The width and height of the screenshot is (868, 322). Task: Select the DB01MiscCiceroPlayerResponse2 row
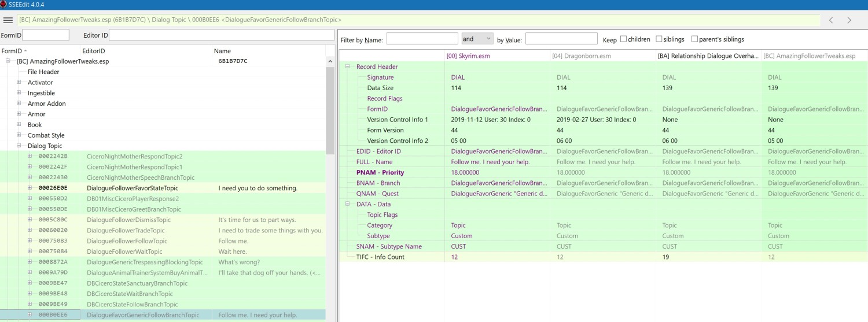[x=163, y=198]
